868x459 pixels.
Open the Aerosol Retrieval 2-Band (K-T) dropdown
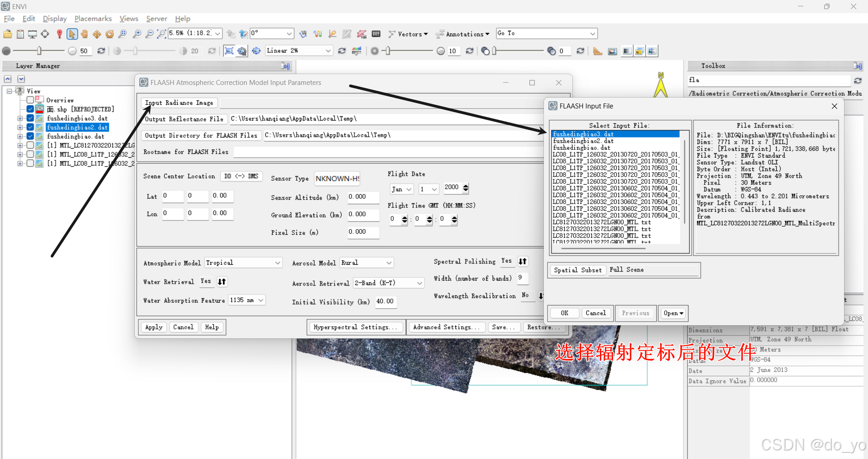pyautogui.click(x=389, y=283)
